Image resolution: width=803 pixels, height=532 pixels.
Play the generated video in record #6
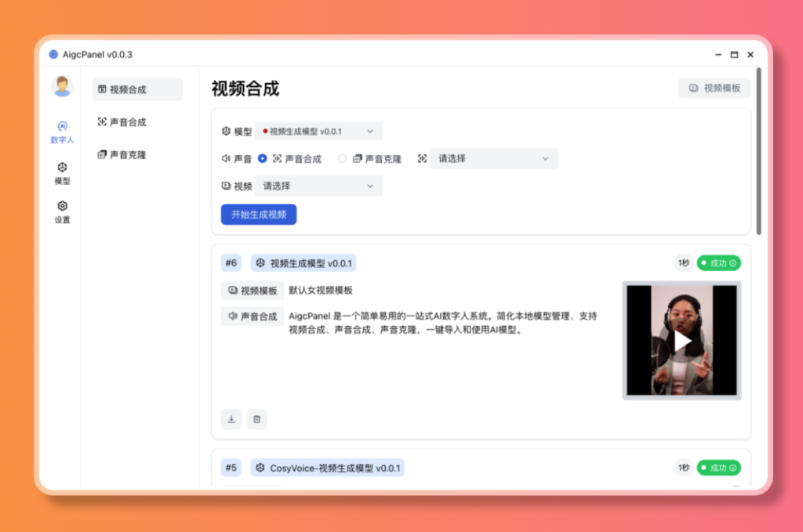coord(681,340)
